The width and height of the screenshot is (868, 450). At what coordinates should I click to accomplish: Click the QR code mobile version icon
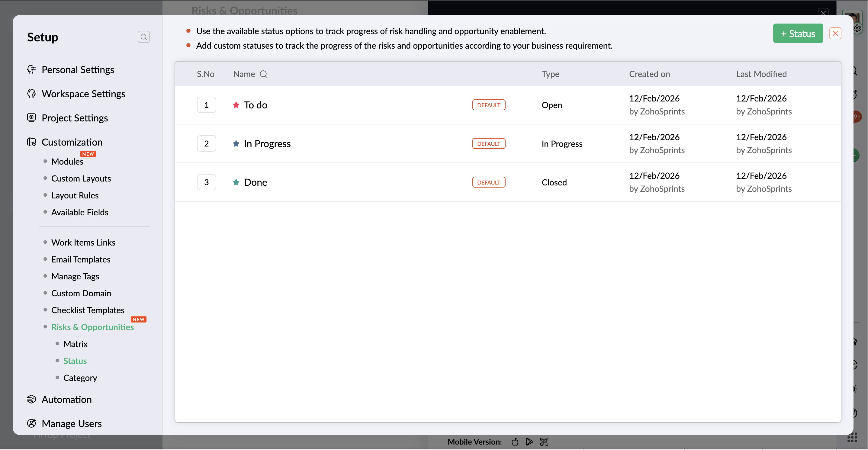point(544,442)
